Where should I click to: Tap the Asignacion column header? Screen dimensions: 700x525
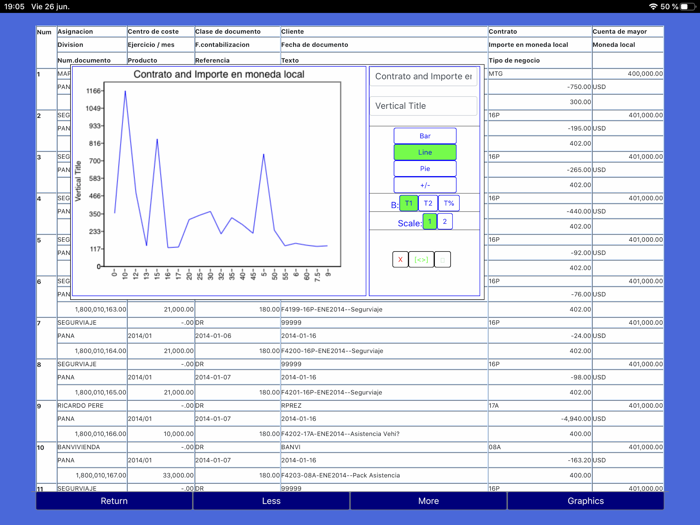pos(92,32)
